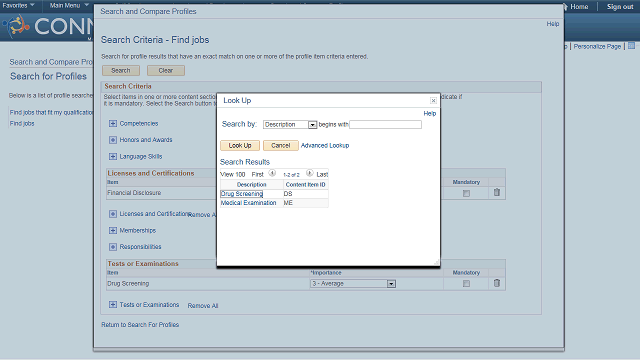
Task: Open Find jobs that fit my qualifications
Action: coord(51,113)
